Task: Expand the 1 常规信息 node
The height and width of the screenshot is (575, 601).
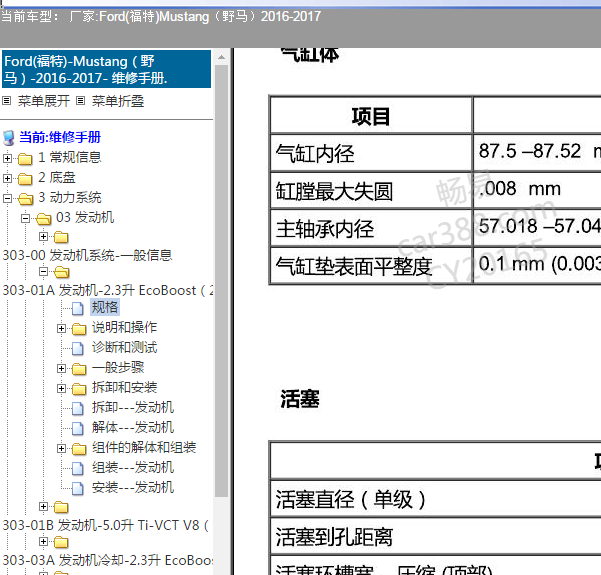Action: click(7, 158)
